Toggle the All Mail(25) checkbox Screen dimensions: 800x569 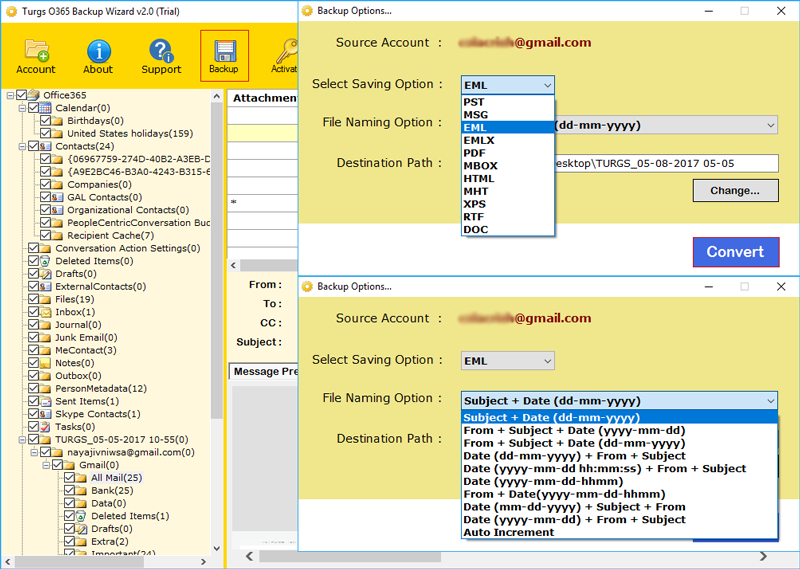[x=69, y=478]
